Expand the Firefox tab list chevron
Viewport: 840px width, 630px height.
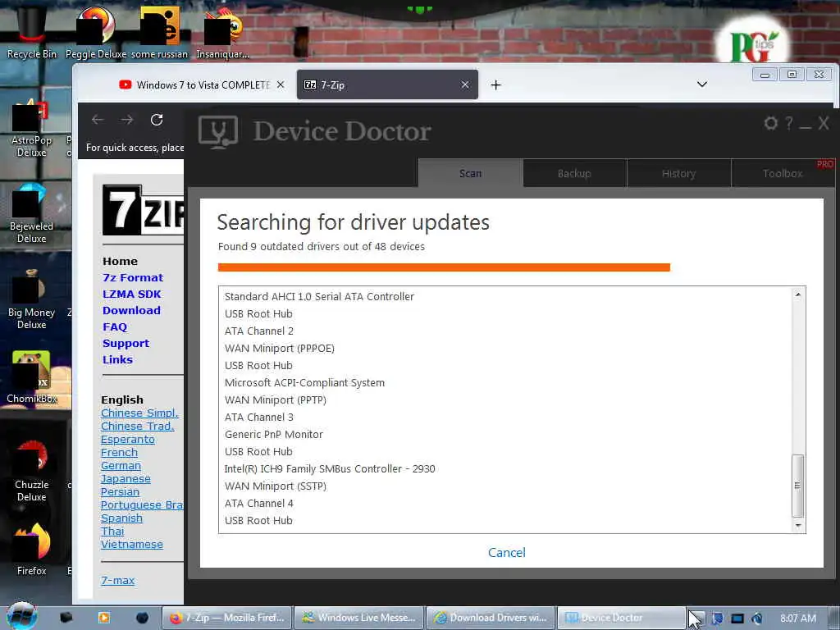coord(702,84)
